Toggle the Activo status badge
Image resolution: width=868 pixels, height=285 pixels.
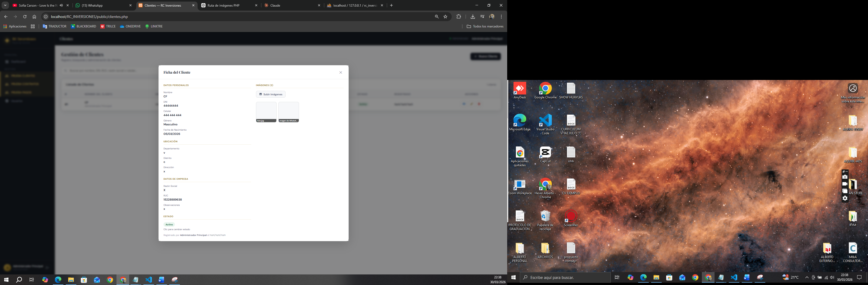click(x=169, y=224)
